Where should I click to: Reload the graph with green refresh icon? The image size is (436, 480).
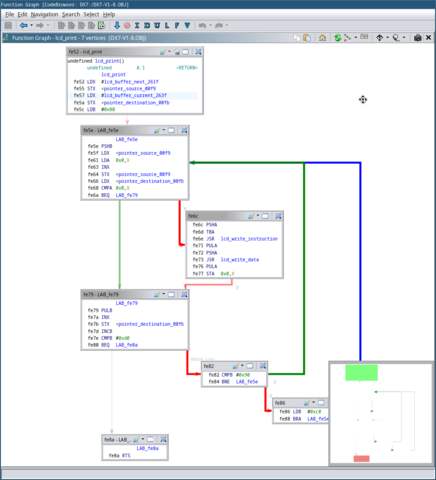pyautogui.click(x=337, y=38)
